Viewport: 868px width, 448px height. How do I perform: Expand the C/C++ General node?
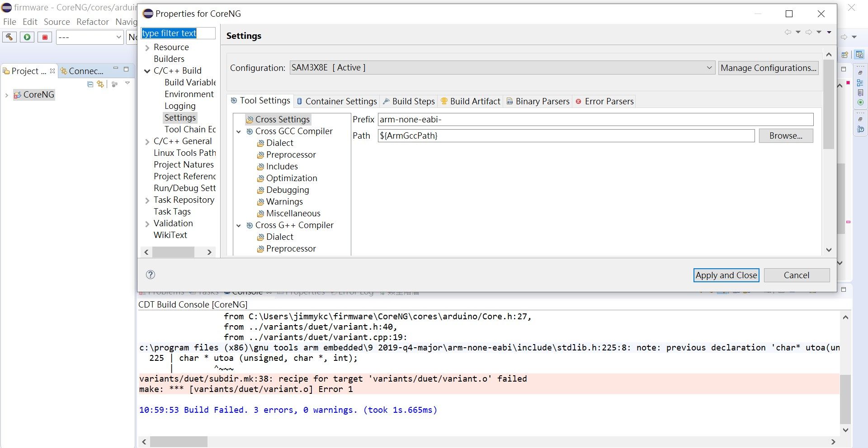[x=147, y=141]
